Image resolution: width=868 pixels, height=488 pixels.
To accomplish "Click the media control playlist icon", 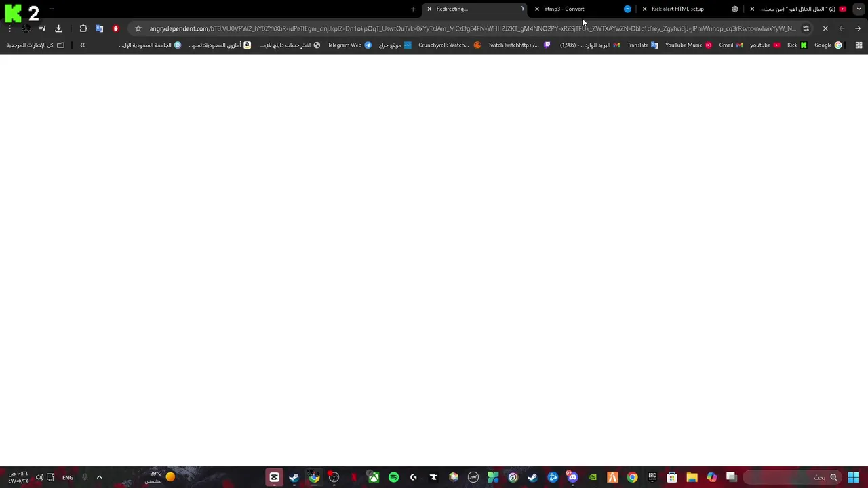I will pos(42,28).
